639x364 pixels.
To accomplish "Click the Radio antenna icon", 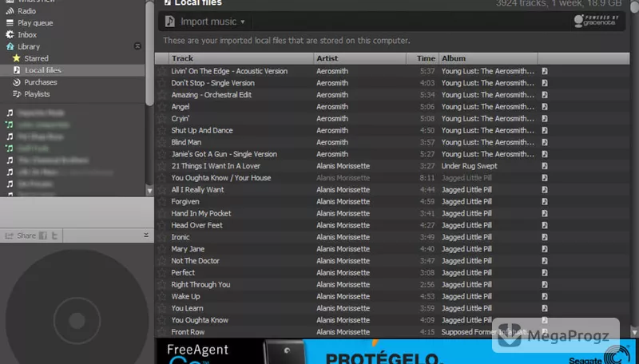I will tap(10, 11).
